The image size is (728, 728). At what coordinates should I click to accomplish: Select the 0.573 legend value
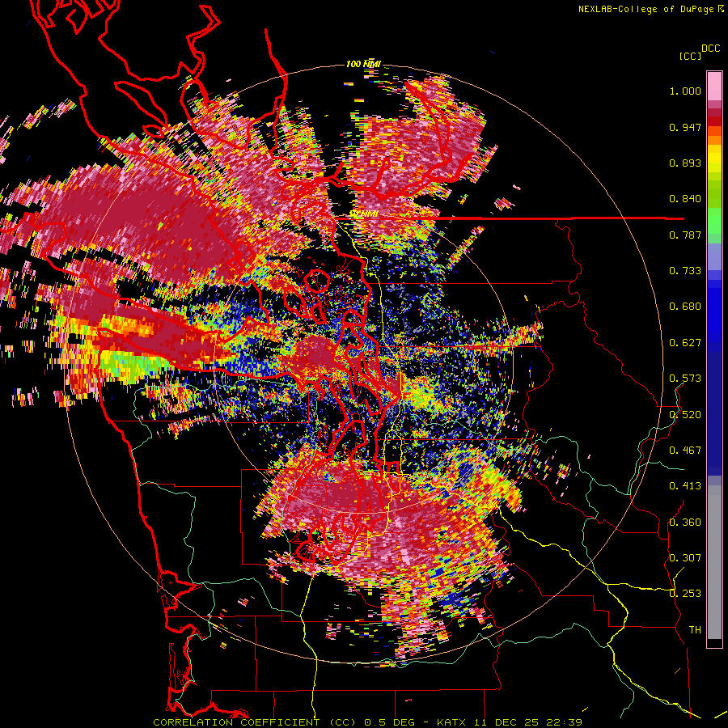685,379
